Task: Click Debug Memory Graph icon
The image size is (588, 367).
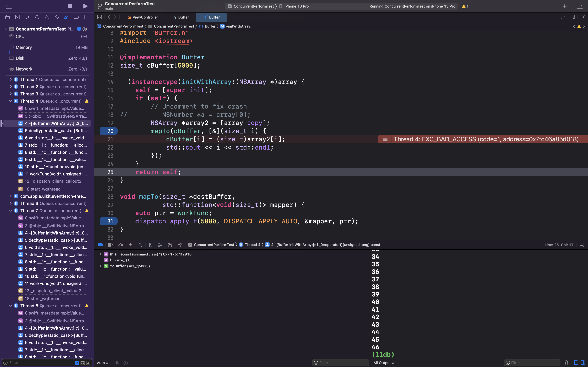Action: [x=160, y=245]
